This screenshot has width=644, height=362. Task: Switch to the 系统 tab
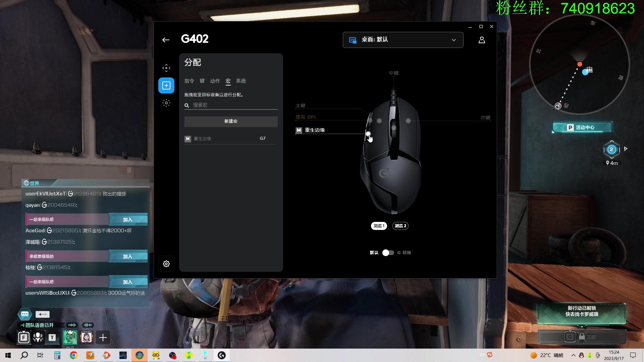coord(241,81)
